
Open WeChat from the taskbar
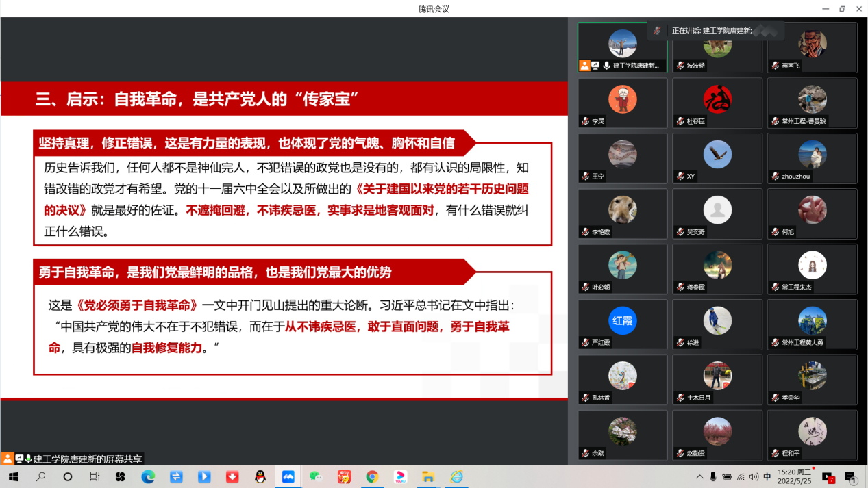pyautogui.click(x=316, y=476)
